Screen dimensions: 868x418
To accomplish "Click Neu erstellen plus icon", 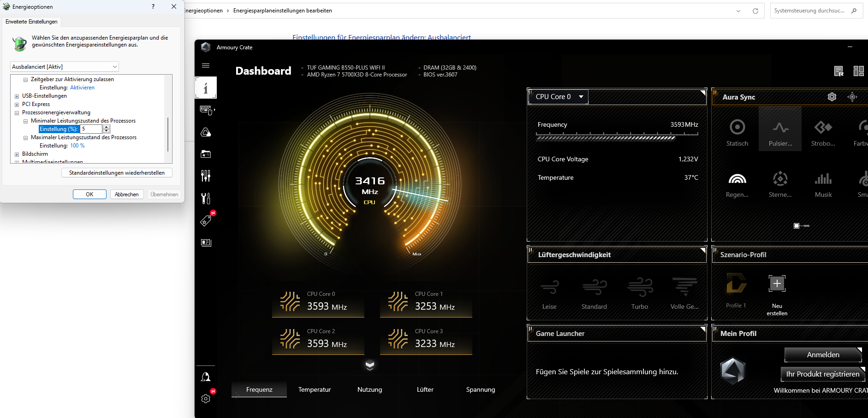I will pyautogui.click(x=777, y=283).
